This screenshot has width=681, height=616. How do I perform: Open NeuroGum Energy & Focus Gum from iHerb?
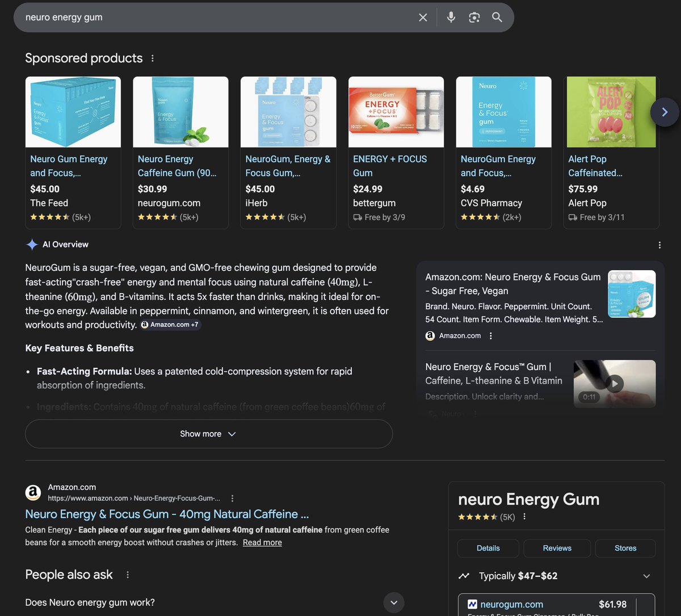click(288, 166)
